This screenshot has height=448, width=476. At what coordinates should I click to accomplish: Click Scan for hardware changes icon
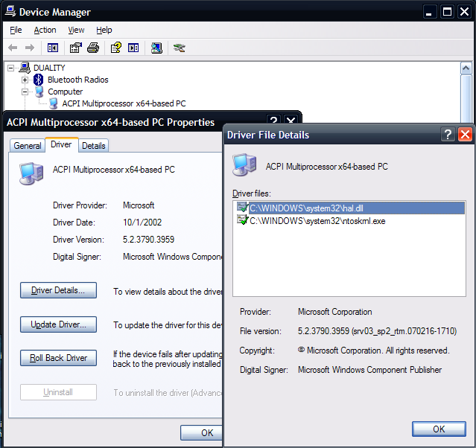pos(156,48)
